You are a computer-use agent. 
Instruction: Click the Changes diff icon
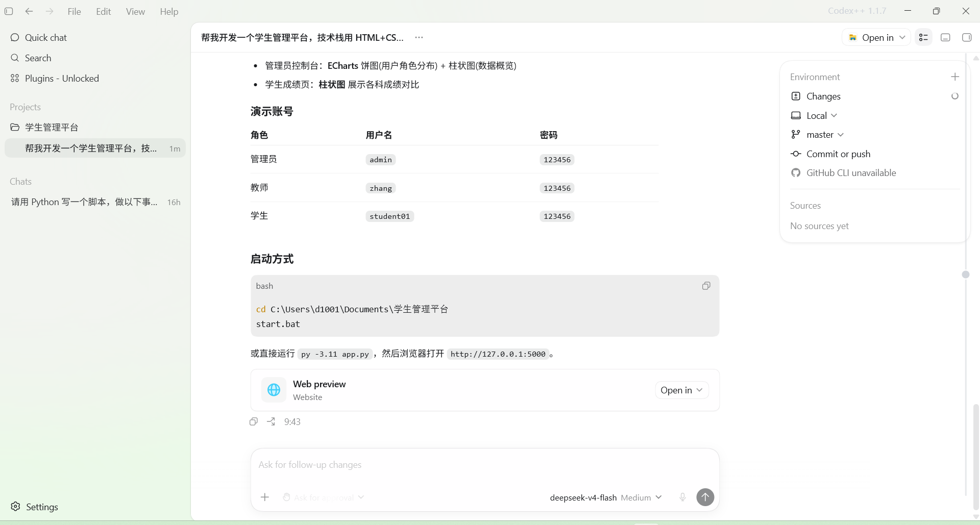(x=796, y=96)
